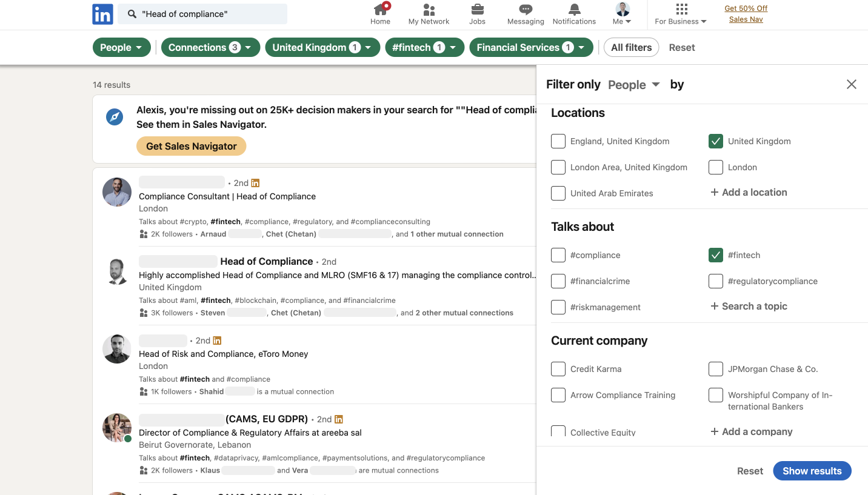Image resolution: width=868 pixels, height=495 pixels.
Task: Open the United Kingdom filter dropdown
Action: 322,47
